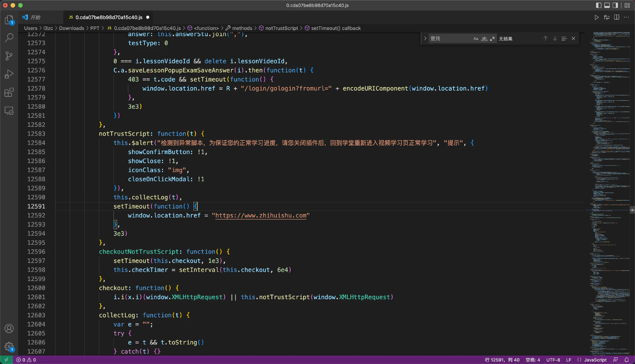Open the zhihuishu.com URL link
Viewport: 635px width, 364px height.
click(x=261, y=215)
